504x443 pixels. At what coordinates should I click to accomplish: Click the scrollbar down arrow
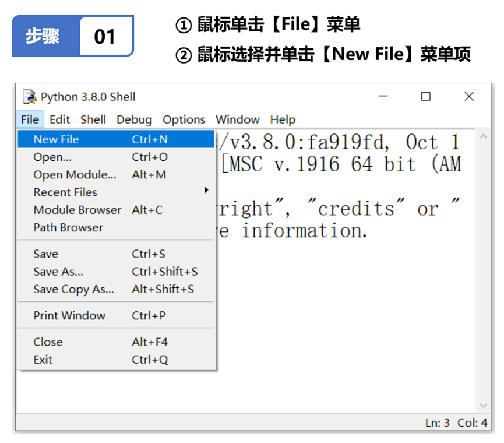(x=483, y=406)
